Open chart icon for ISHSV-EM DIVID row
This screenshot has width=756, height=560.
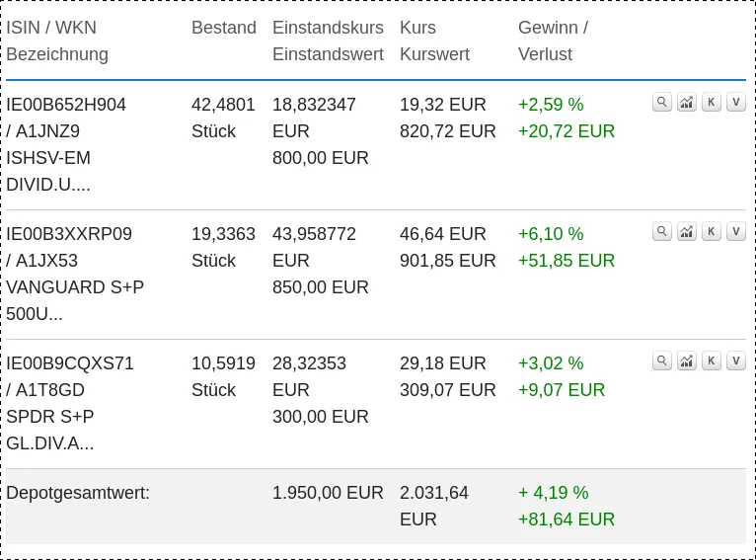coord(687,103)
